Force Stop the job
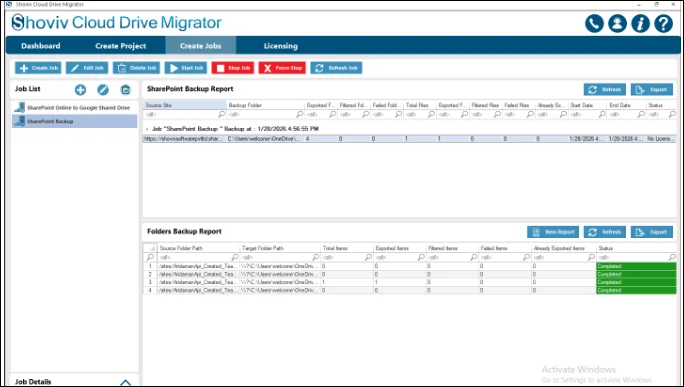Image resolution: width=684 pixels, height=387 pixels. click(282, 68)
